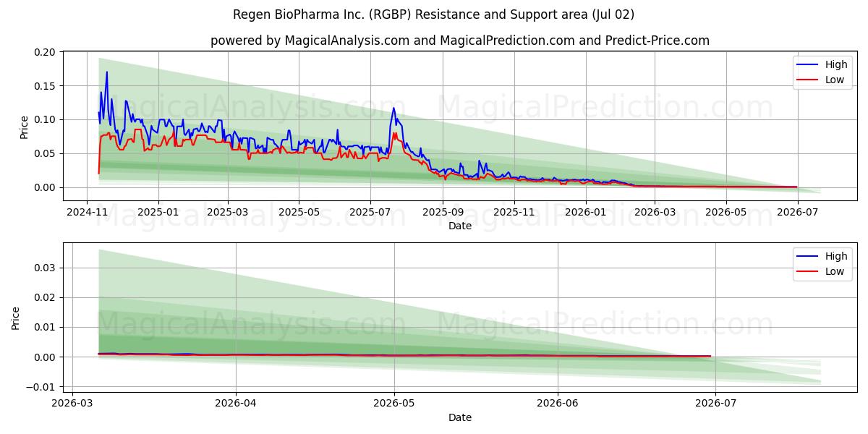Click the 0.02 y-axis tick on the bottom chart
Screen dimensions: 868x434
(x=45, y=297)
